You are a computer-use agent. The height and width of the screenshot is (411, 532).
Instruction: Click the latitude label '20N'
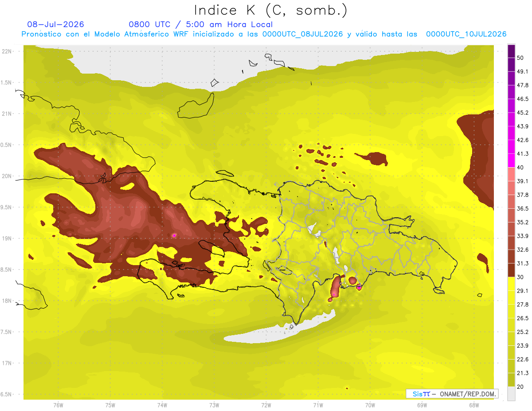tap(7, 176)
